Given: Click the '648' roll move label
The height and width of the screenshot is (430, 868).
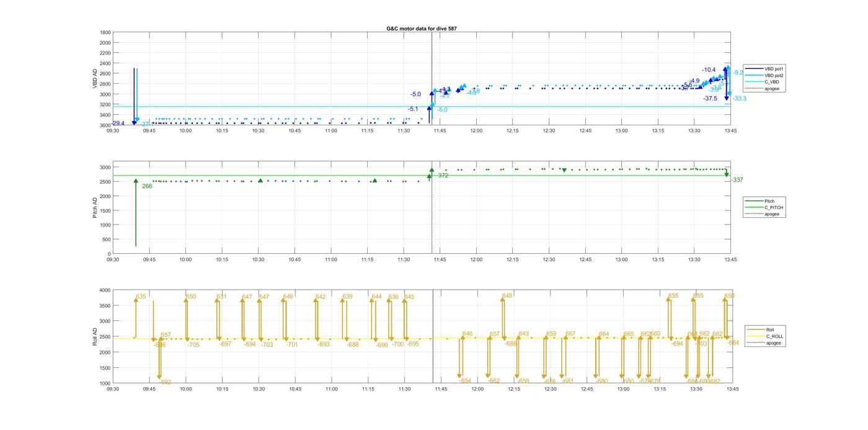Looking at the screenshot, I should (x=507, y=295).
